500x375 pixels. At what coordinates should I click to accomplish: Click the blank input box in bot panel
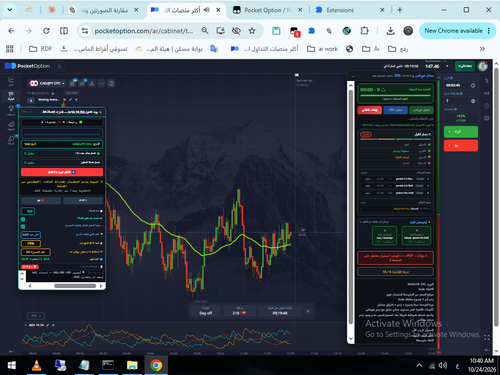click(x=62, y=134)
